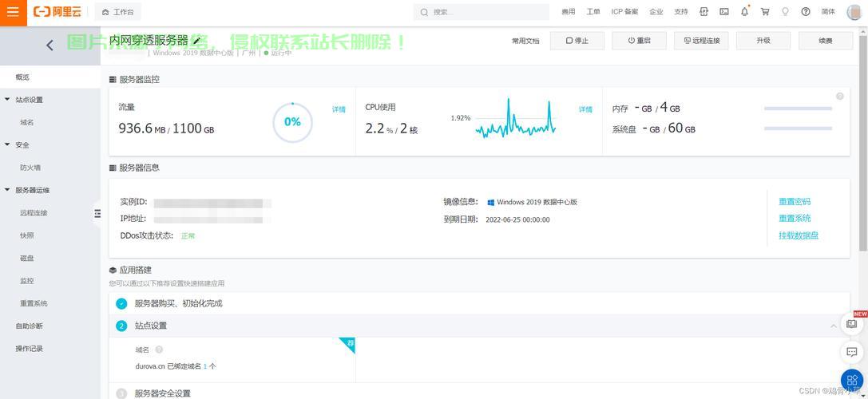Click the user avatar in the top bar
The image size is (868, 399).
tap(854, 12)
